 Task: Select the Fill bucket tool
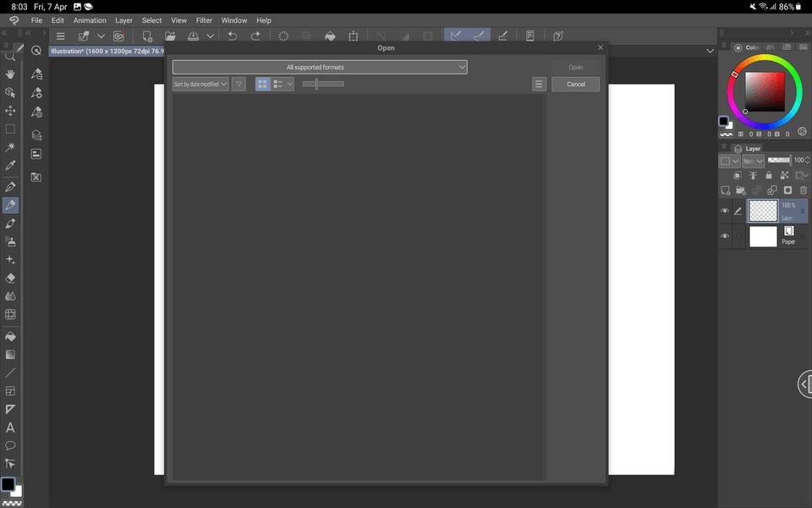coord(10,336)
